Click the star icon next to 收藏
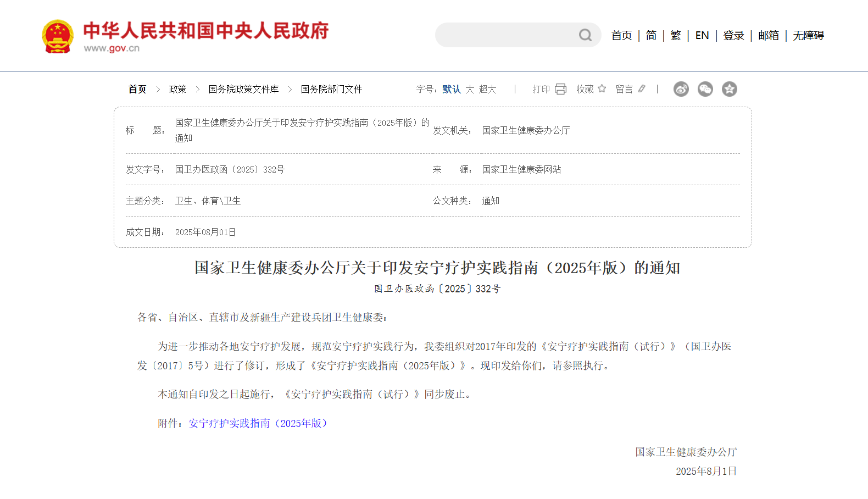This screenshot has height=499, width=868. click(x=602, y=88)
